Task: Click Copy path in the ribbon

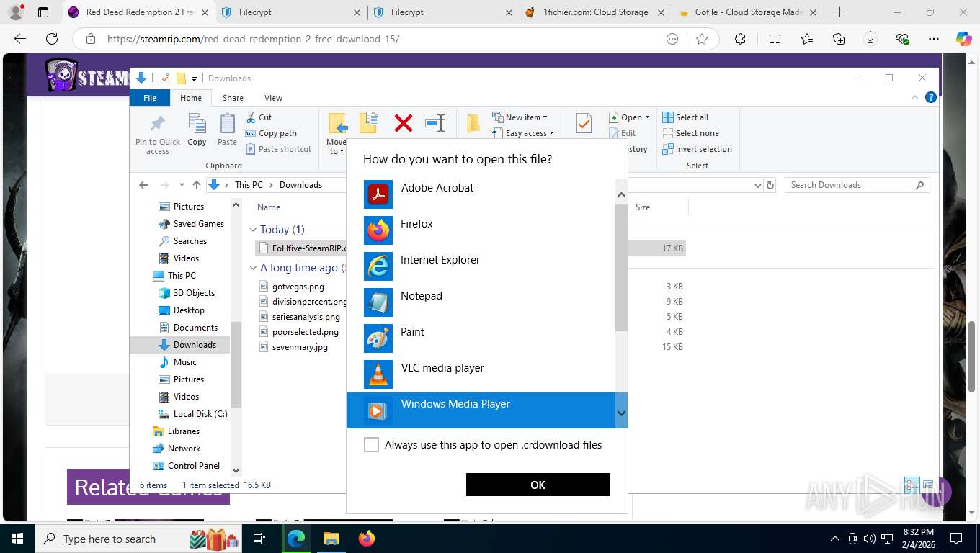Action: 271,133
